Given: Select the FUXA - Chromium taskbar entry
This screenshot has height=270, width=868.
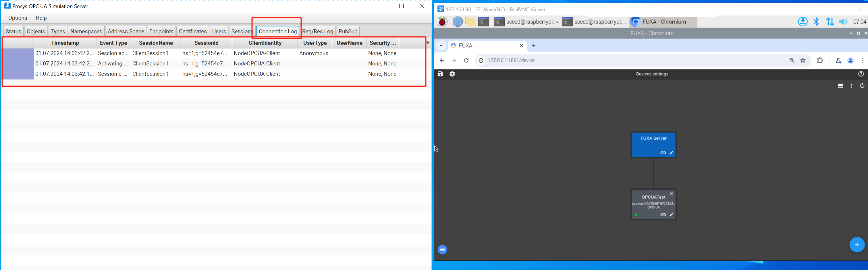Looking at the screenshot, I should (663, 22).
